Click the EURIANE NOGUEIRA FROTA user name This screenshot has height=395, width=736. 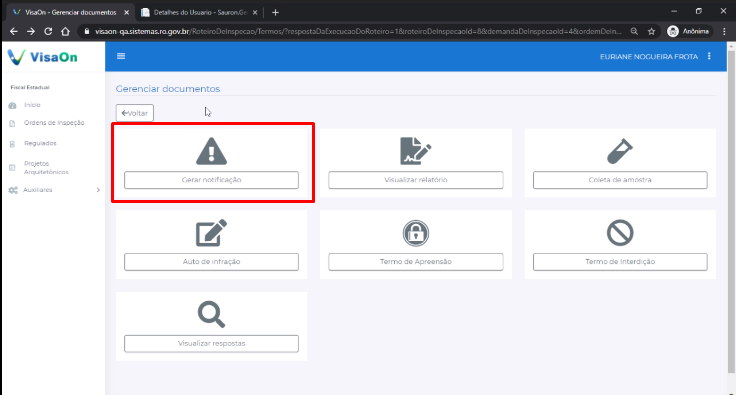(649, 57)
